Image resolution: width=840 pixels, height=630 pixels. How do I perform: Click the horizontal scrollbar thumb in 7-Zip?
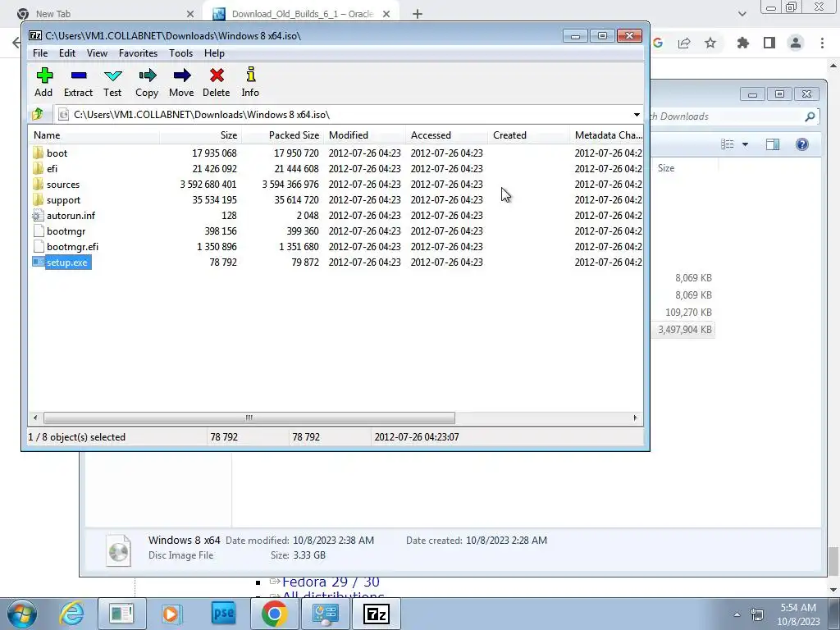coord(249,418)
